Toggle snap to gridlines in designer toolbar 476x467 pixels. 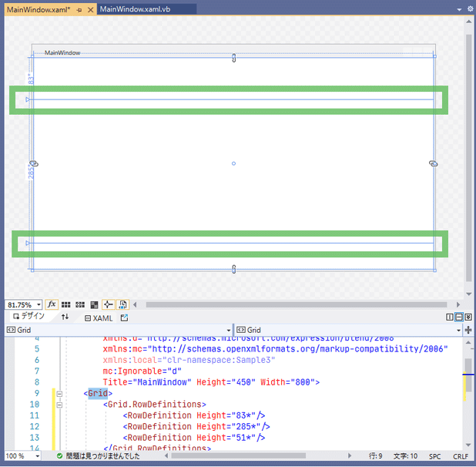point(80,304)
